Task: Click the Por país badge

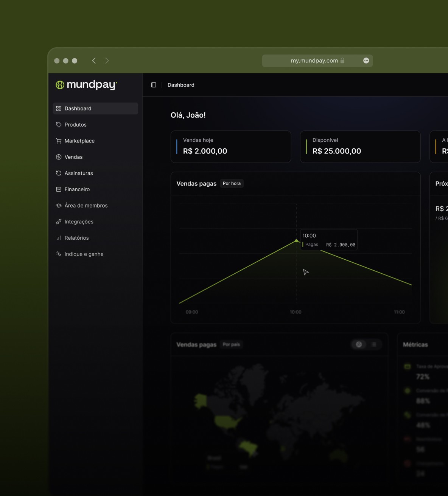Action: click(x=231, y=344)
